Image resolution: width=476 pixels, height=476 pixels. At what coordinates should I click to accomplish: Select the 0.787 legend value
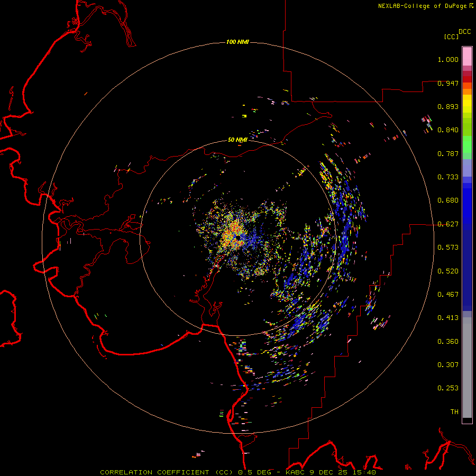pyautogui.click(x=448, y=153)
